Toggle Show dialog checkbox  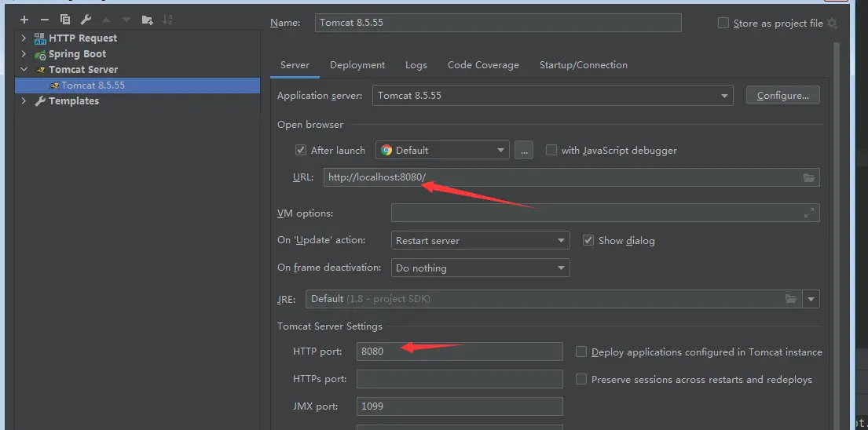tap(588, 241)
